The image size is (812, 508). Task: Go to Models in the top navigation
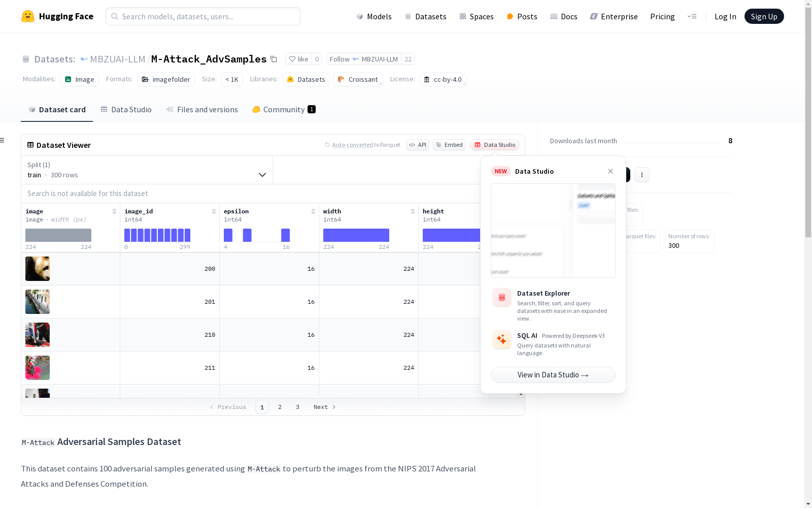click(374, 16)
